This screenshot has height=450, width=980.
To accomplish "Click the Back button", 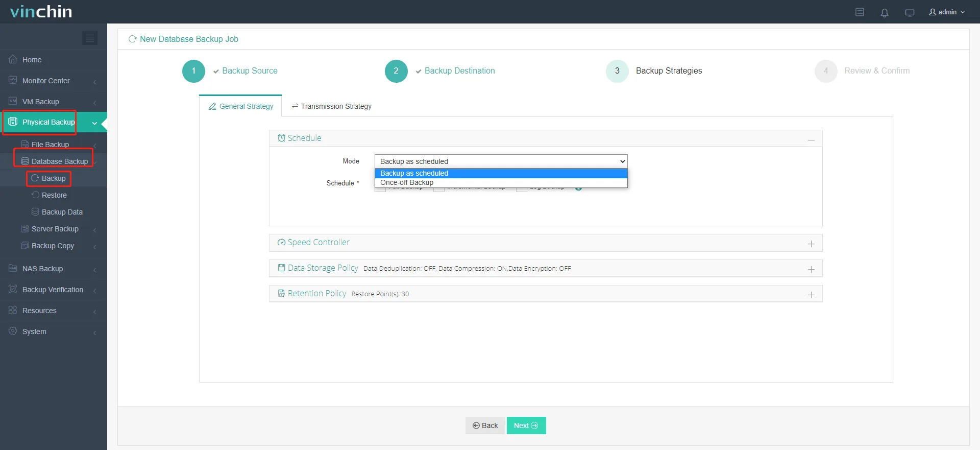I will pos(485,425).
